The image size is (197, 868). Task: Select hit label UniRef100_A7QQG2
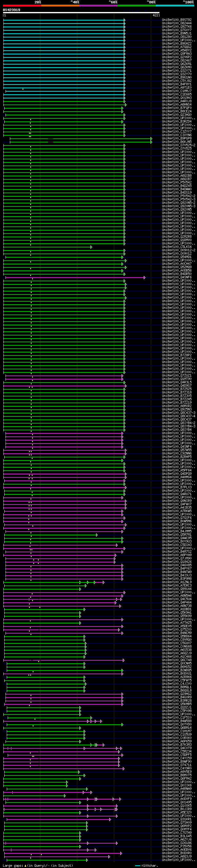click(x=177, y=47)
